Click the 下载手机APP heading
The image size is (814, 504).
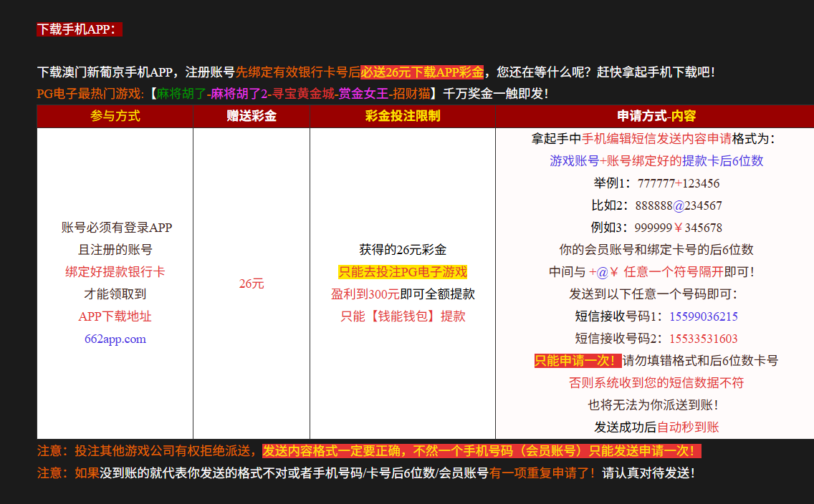(x=80, y=29)
